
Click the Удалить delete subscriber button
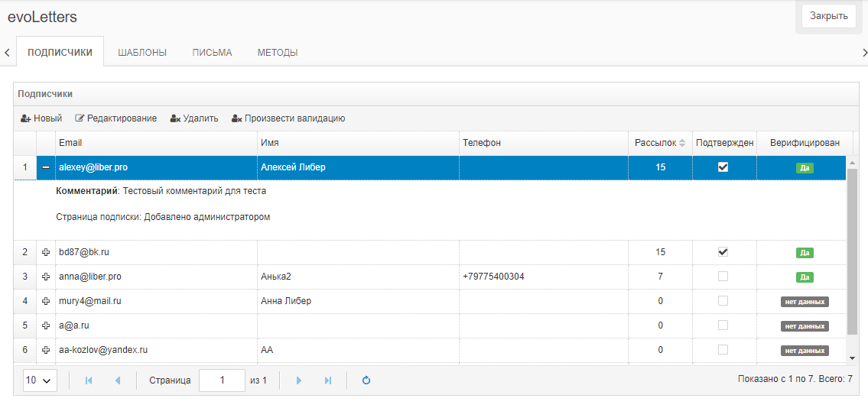click(193, 118)
